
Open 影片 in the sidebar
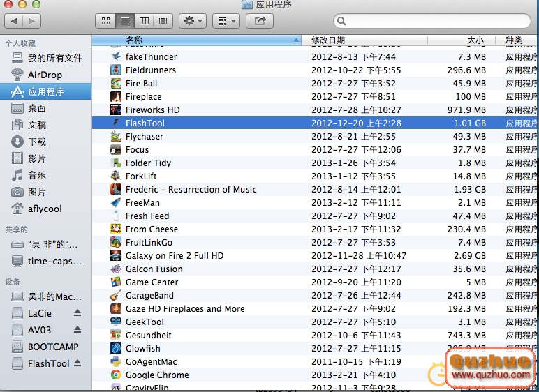46,158
